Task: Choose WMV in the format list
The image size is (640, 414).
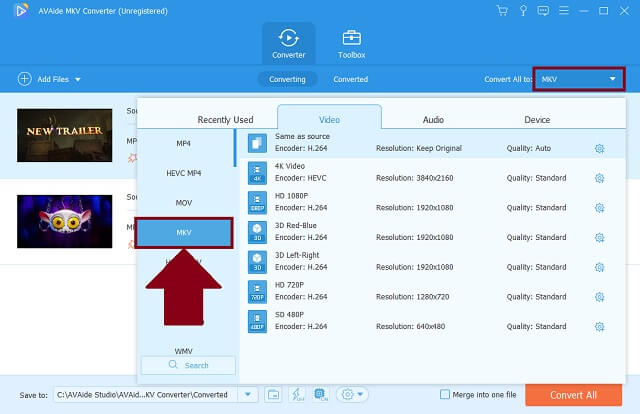Action: [x=184, y=351]
